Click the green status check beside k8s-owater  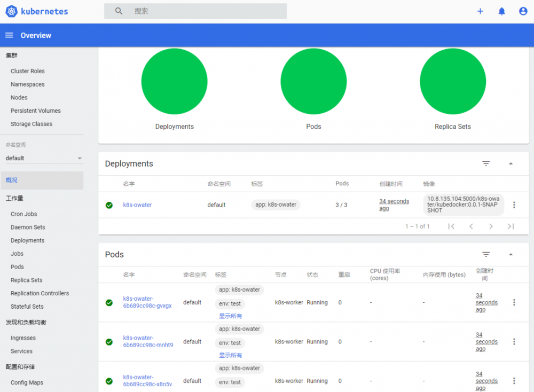109,205
